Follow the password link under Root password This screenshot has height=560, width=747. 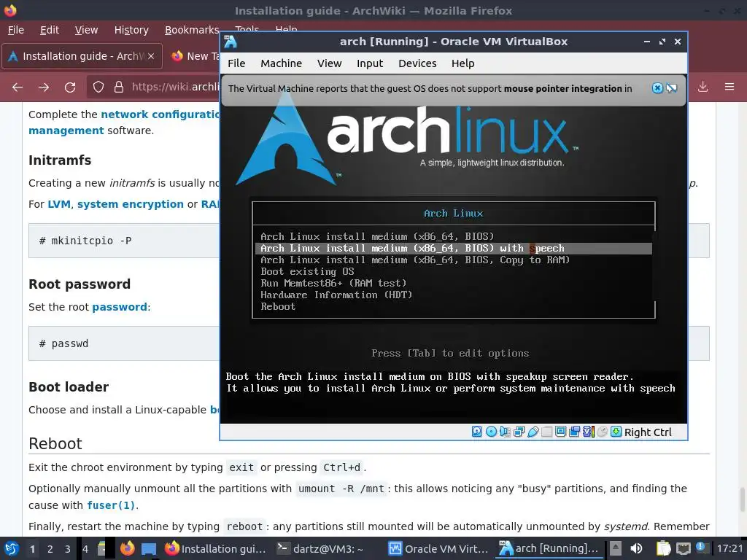click(x=120, y=307)
